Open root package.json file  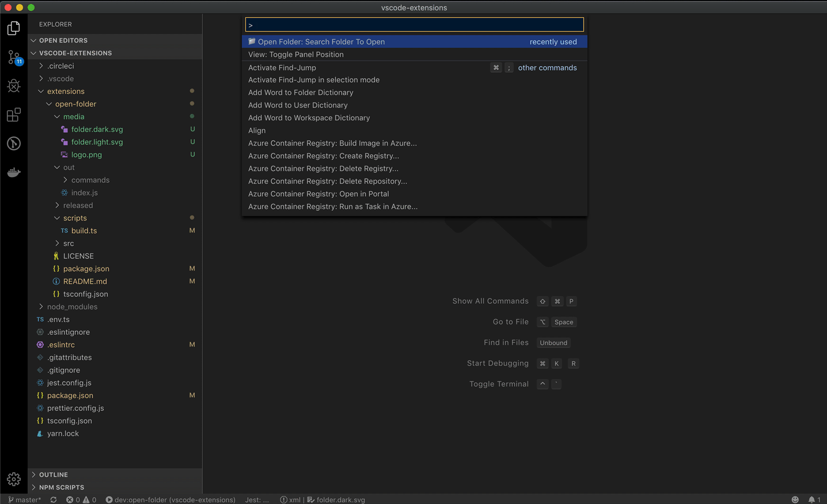(115, 395)
